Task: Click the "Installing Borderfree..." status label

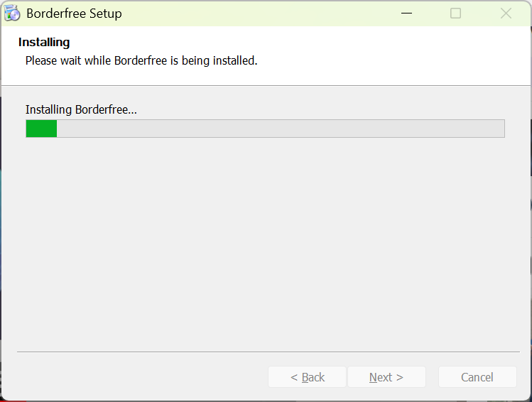Action: coord(81,109)
